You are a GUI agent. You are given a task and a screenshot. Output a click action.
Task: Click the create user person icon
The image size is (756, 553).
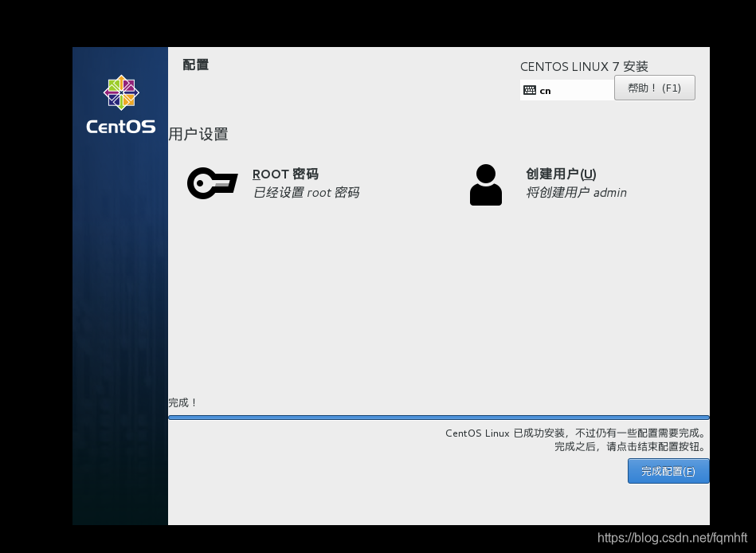(485, 185)
